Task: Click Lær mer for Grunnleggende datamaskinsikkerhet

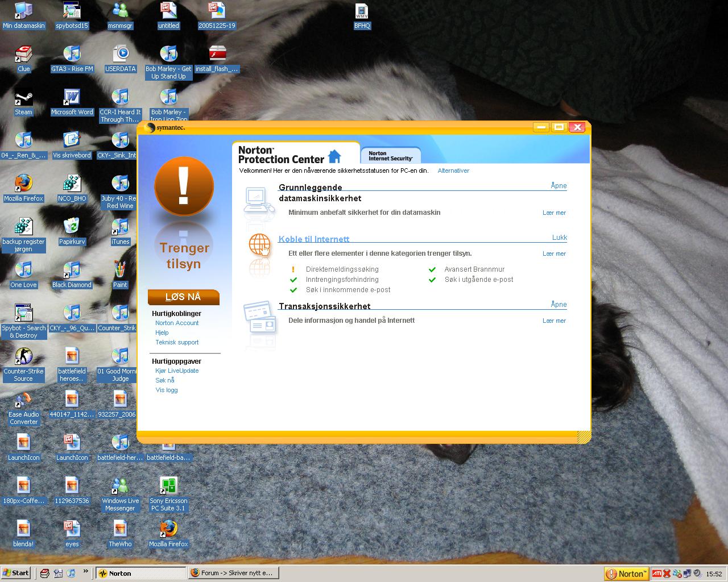Action: pyautogui.click(x=554, y=213)
